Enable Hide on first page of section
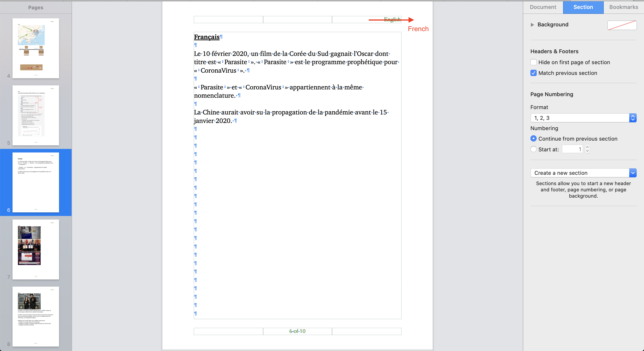The height and width of the screenshot is (351, 644). 533,62
